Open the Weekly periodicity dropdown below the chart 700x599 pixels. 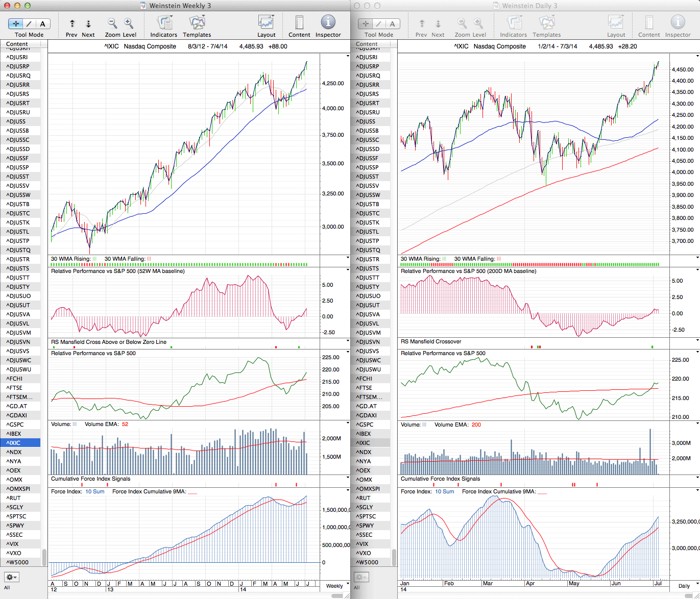click(x=337, y=585)
